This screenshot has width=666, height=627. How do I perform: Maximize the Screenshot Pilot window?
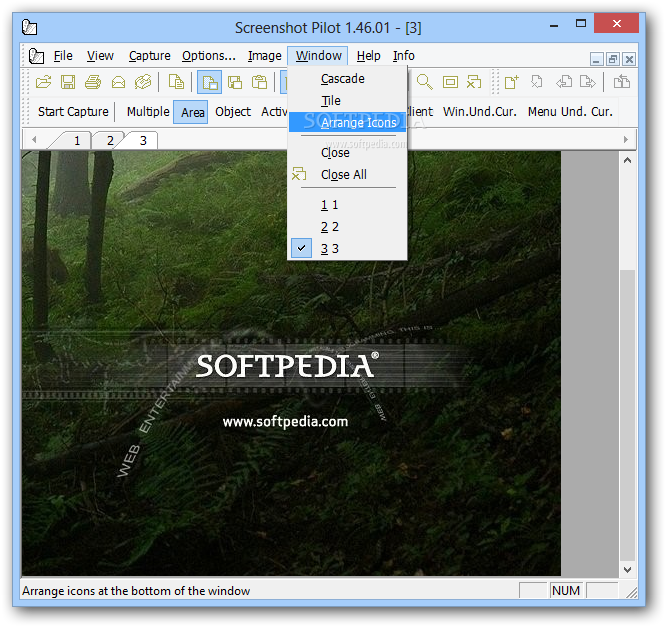coord(581,24)
